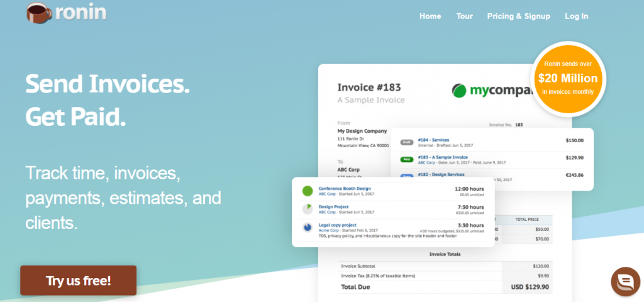The width and height of the screenshot is (644, 302).
Task: Click the green circle beside Conference Booth Design
Action: coord(307,191)
